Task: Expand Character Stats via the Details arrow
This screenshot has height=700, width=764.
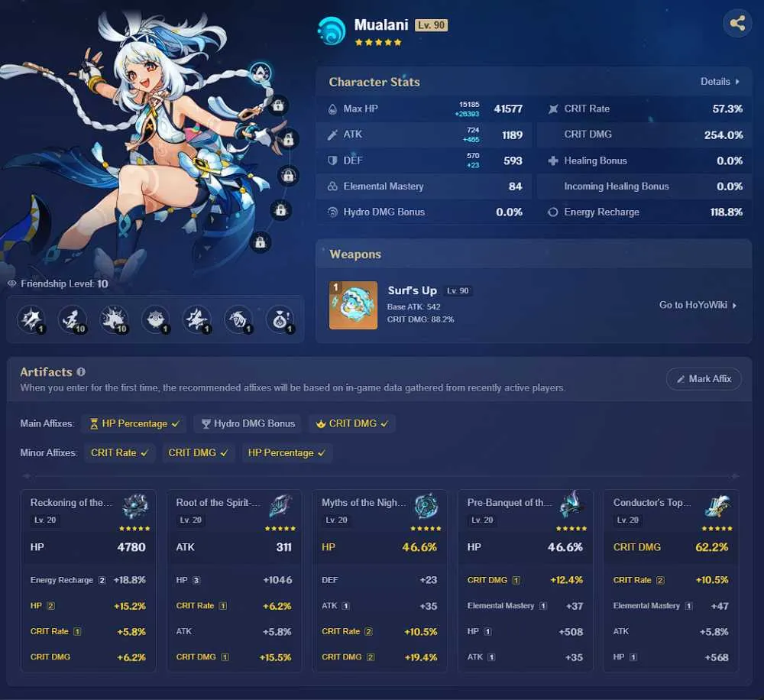Action: [720, 82]
